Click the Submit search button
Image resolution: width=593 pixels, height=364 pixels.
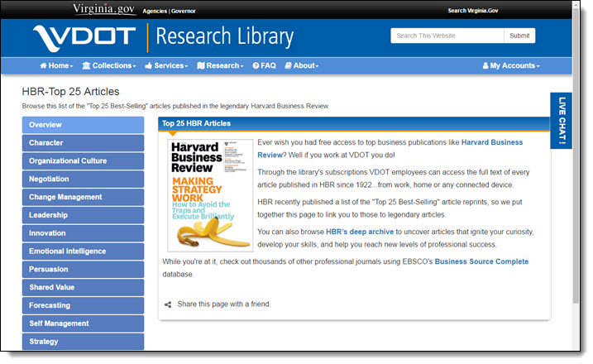tap(519, 36)
